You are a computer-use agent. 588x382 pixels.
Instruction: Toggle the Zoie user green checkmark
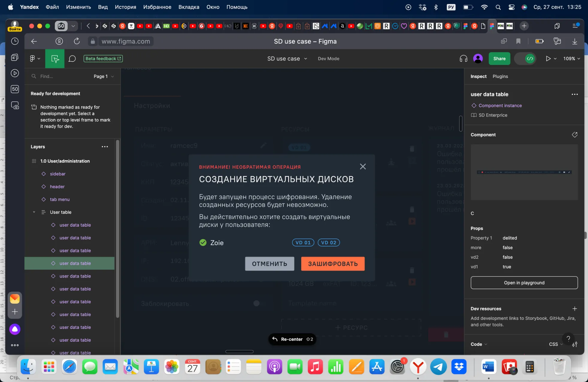(x=203, y=243)
